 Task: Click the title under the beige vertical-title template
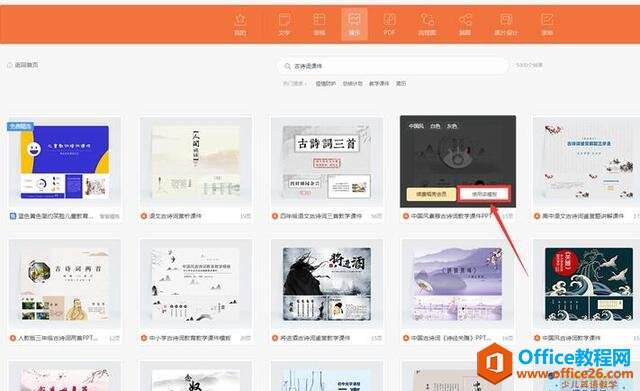click(x=175, y=216)
